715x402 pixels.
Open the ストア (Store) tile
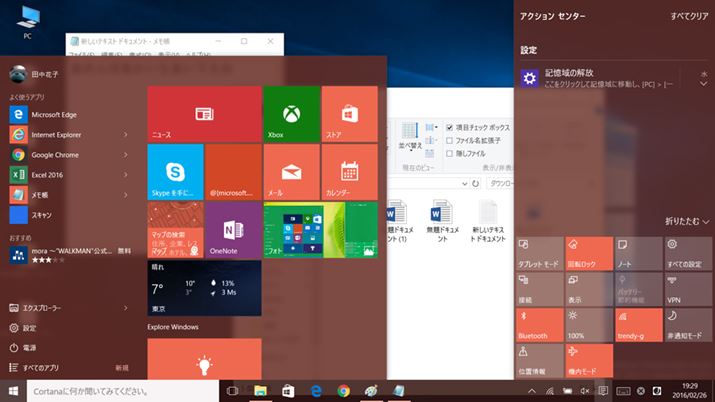[349, 114]
